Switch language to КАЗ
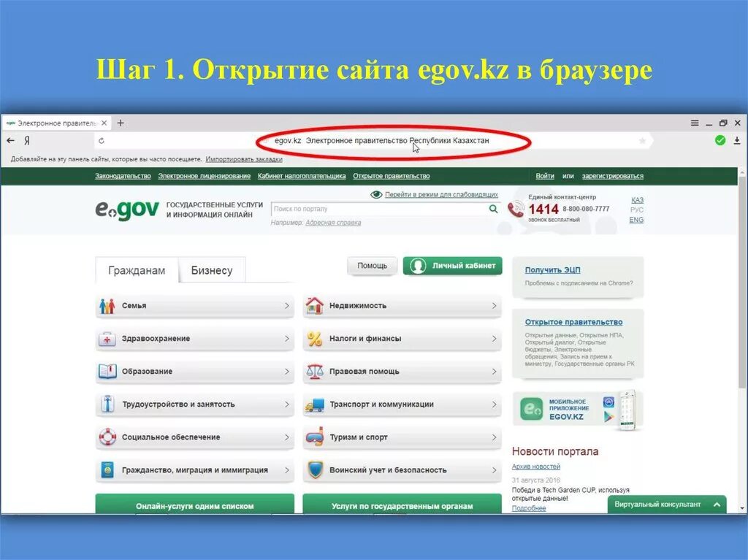 637,200
